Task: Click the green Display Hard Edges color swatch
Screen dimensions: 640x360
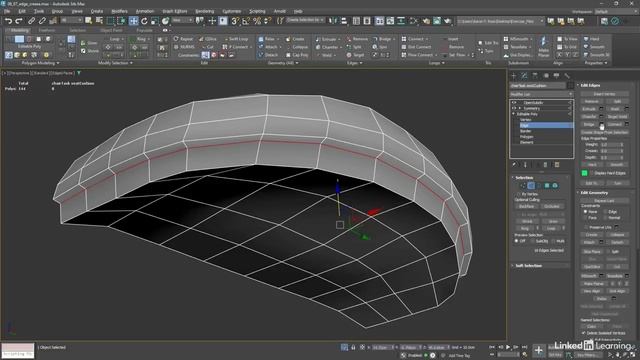Action: 584,173
